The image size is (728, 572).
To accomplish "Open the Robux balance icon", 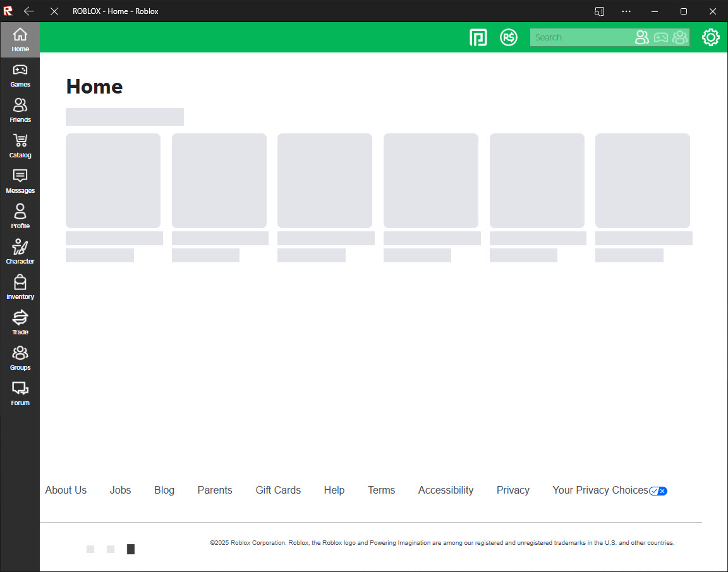I will [x=509, y=37].
